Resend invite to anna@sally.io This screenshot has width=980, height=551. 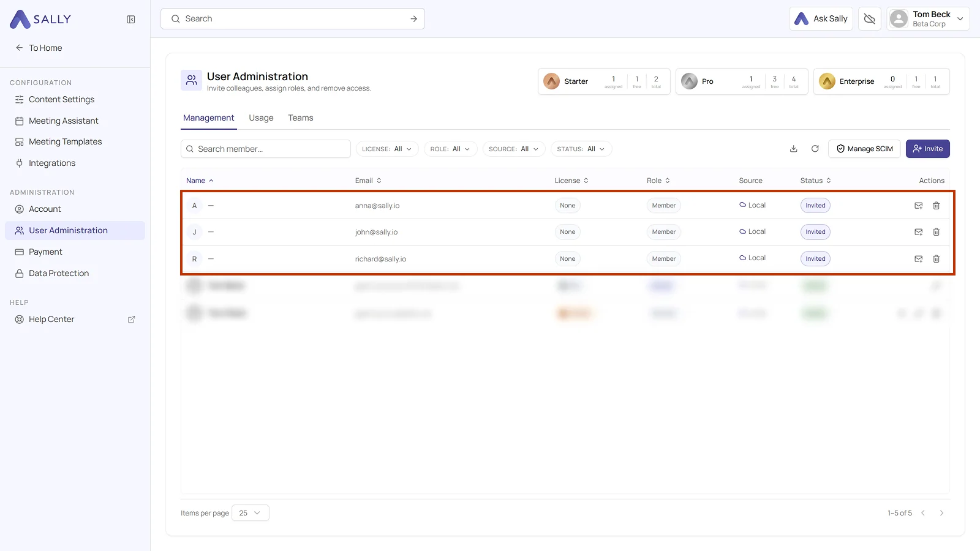click(919, 206)
